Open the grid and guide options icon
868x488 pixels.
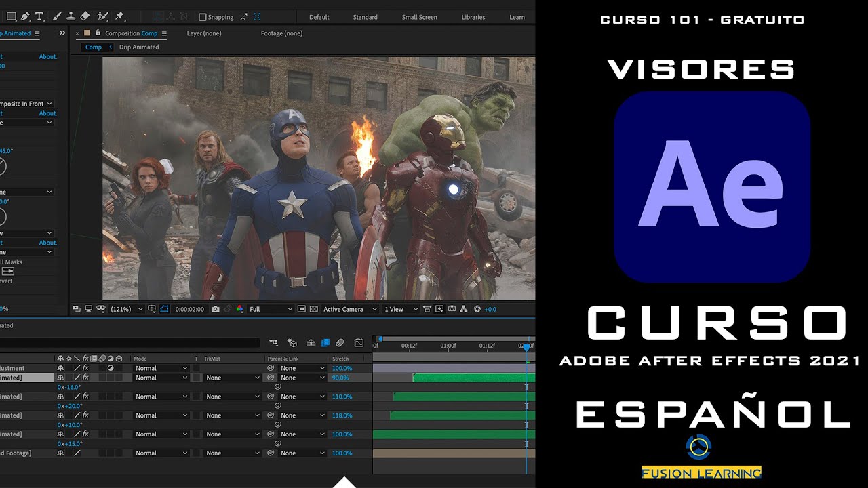coord(153,309)
